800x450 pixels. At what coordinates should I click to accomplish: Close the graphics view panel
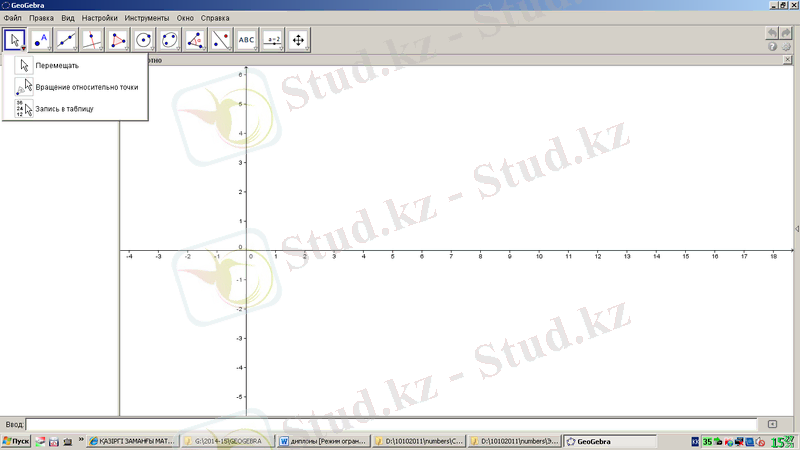pyautogui.click(x=787, y=60)
